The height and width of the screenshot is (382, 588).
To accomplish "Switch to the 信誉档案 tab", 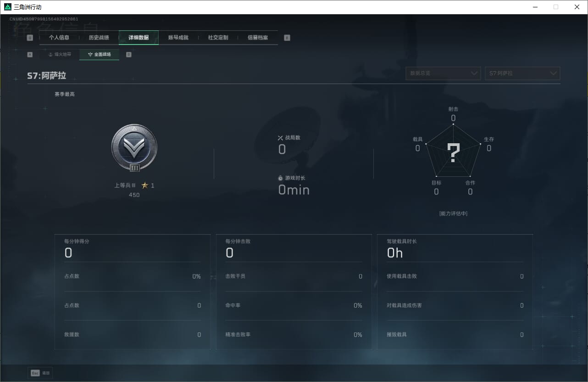I will click(258, 38).
